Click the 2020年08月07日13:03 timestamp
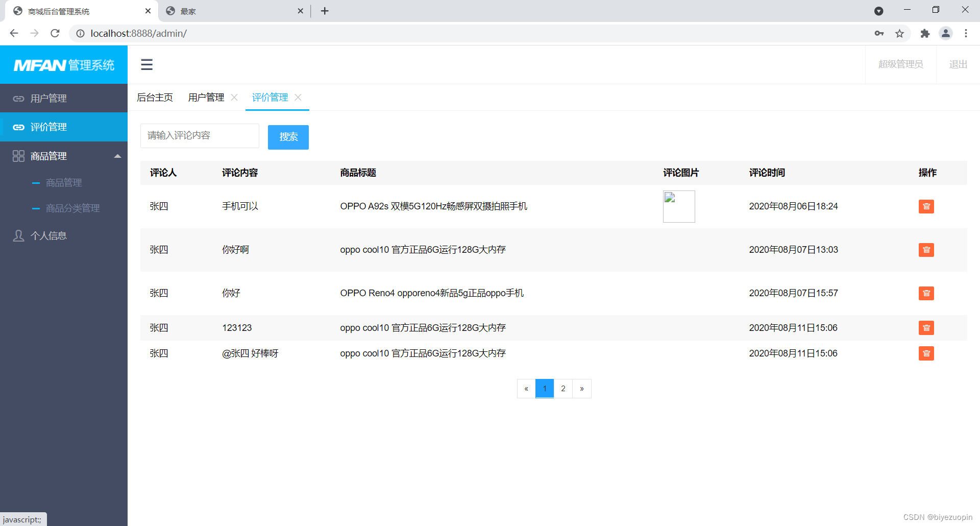980x526 pixels. coord(793,250)
